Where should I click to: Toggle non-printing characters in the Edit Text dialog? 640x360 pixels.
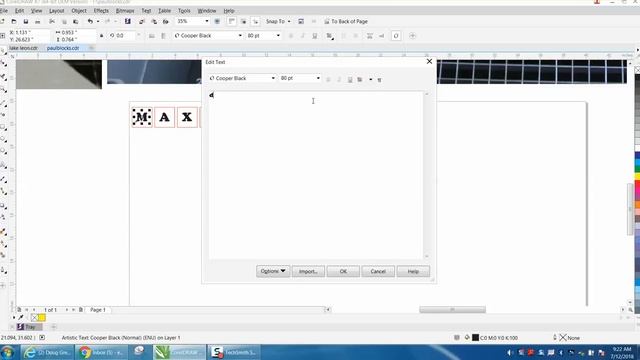(379, 80)
